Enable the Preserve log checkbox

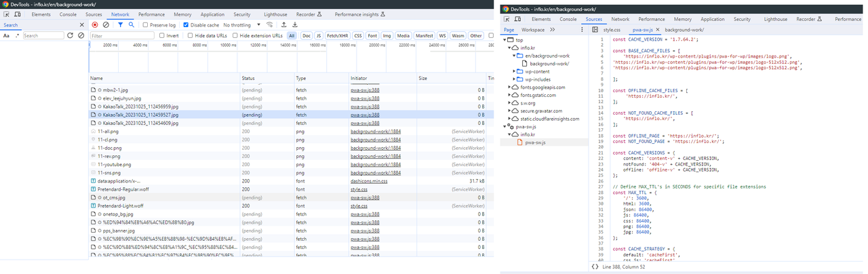coord(146,25)
